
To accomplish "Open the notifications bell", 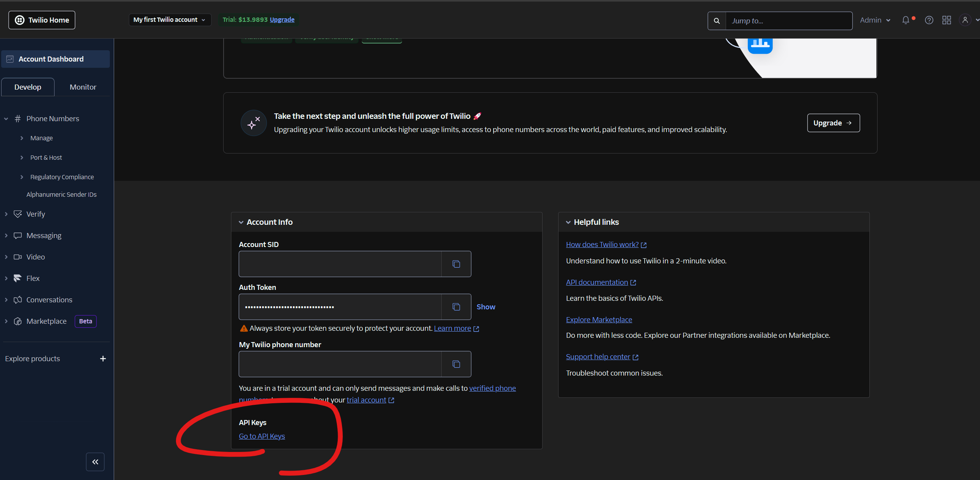I will coord(906,20).
